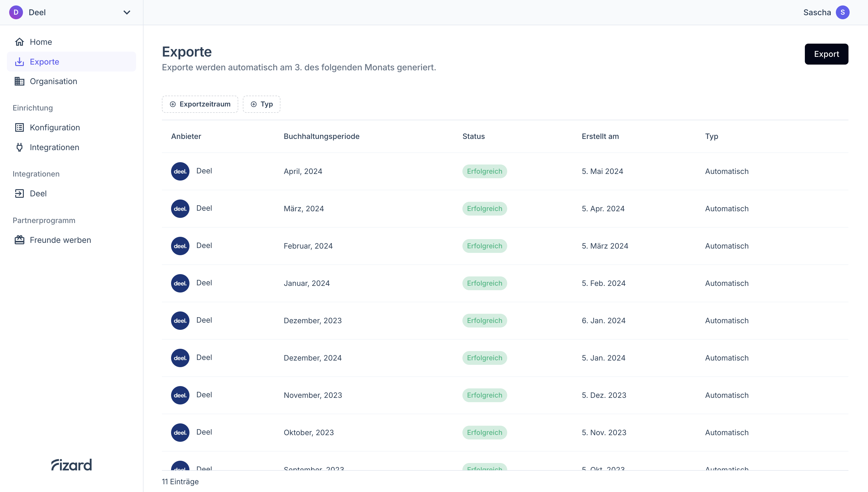Click the Deel logo in Oktober 2023 row
This screenshot has height=492, width=868.
180,433
